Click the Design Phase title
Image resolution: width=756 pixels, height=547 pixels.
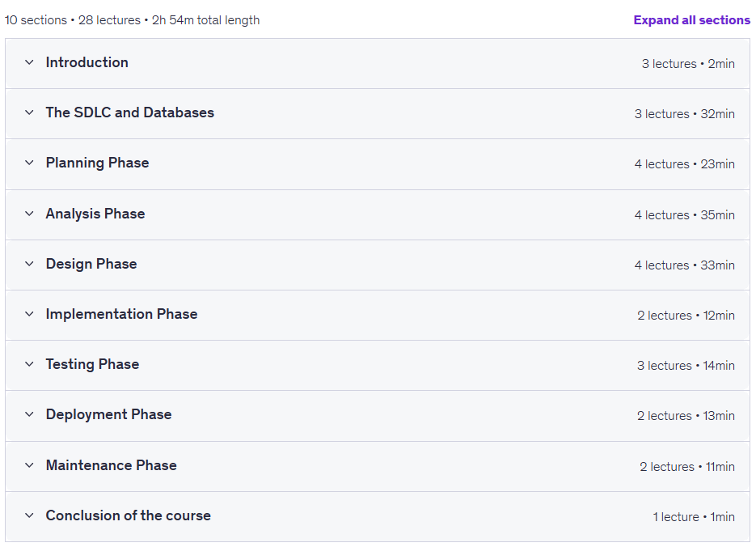click(91, 264)
